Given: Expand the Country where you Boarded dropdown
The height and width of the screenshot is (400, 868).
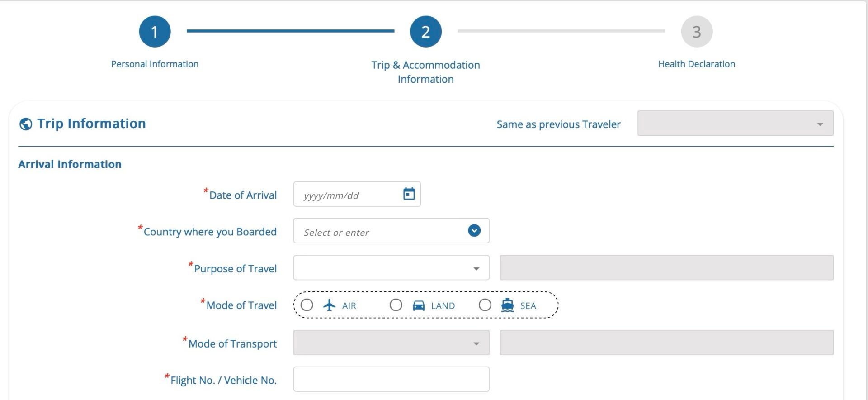Looking at the screenshot, I should (474, 231).
